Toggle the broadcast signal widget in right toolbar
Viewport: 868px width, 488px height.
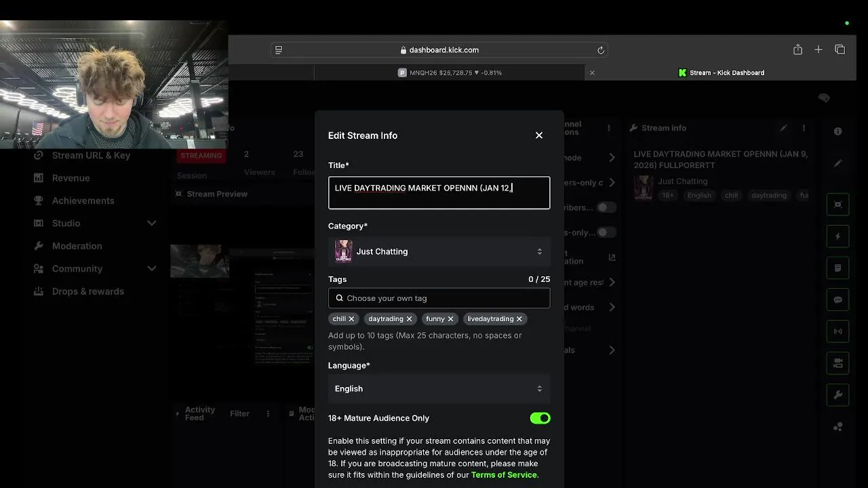click(838, 331)
